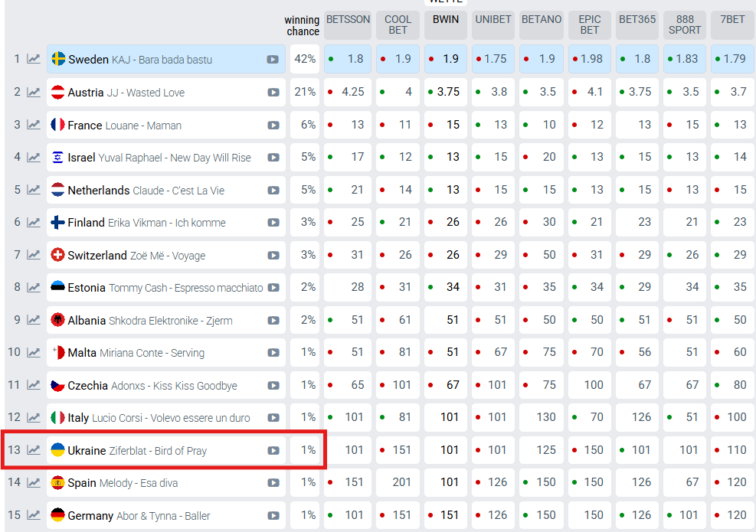Click the 888 SPORT column header
This screenshot has height=532, width=756.
coord(685,24)
